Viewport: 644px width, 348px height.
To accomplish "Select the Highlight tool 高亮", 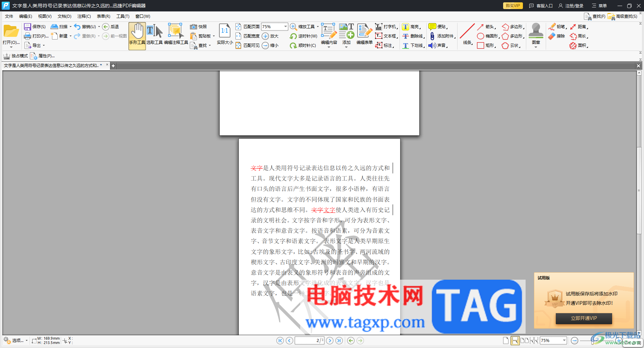I will pyautogui.click(x=411, y=27).
